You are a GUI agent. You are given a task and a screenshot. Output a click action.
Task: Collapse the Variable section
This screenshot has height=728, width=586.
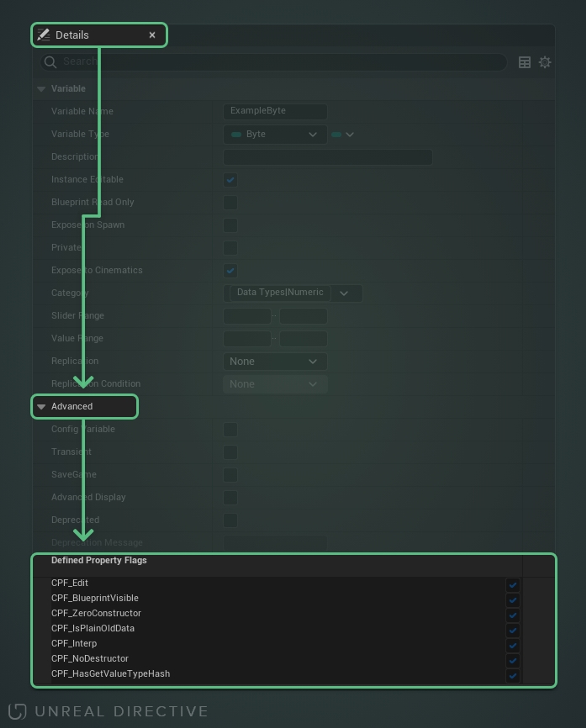[x=41, y=89]
